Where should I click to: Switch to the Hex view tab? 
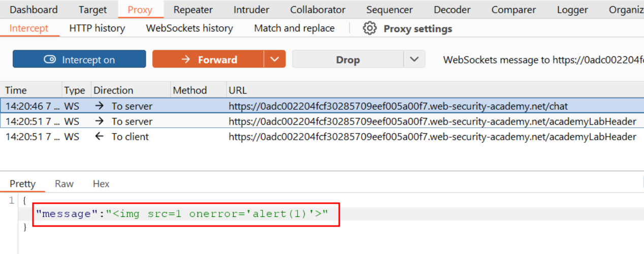(x=101, y=184)
